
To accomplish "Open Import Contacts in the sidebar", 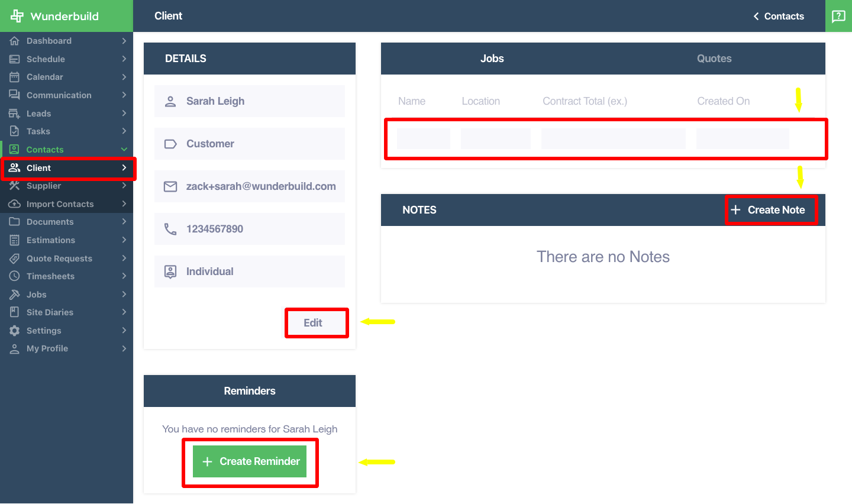I will [66, 204].
